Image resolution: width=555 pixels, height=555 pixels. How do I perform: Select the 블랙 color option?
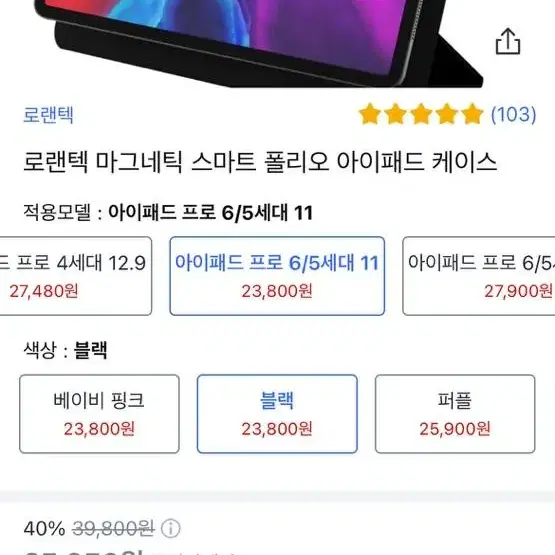pyautogui.click(x=277, y=414)
